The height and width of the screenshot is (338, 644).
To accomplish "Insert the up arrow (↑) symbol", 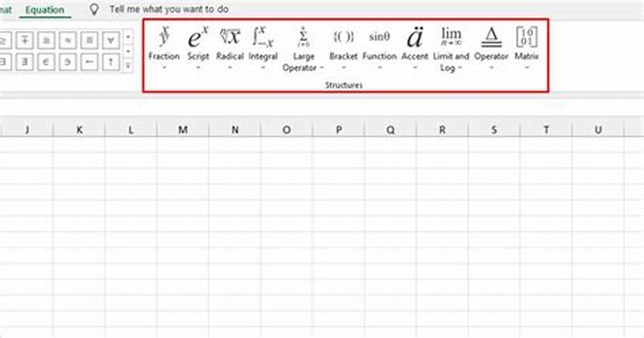I will click(x=110, y=62).
